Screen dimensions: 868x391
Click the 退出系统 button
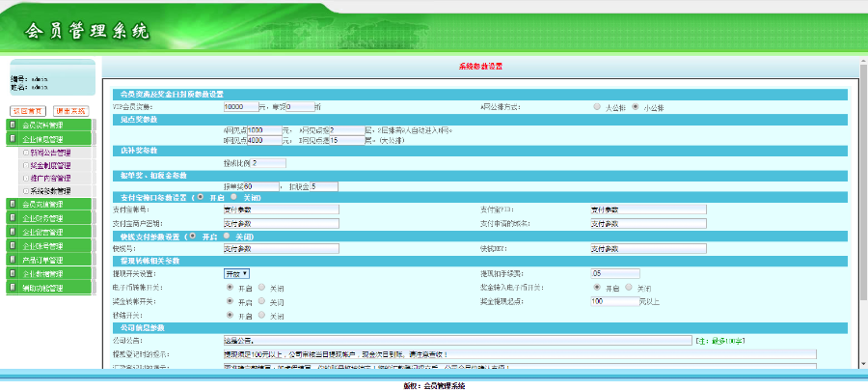(70, 111)
